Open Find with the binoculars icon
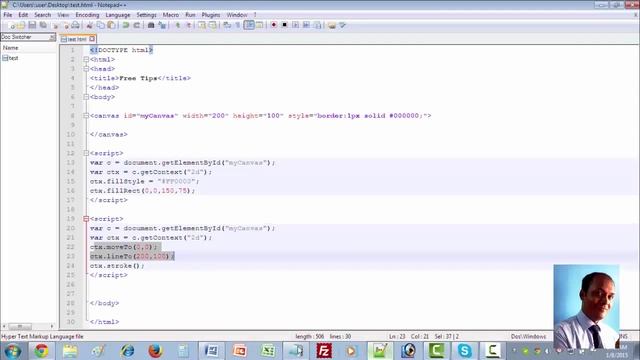Viewport: 640px width, 360px height. [x=151, y=25]
